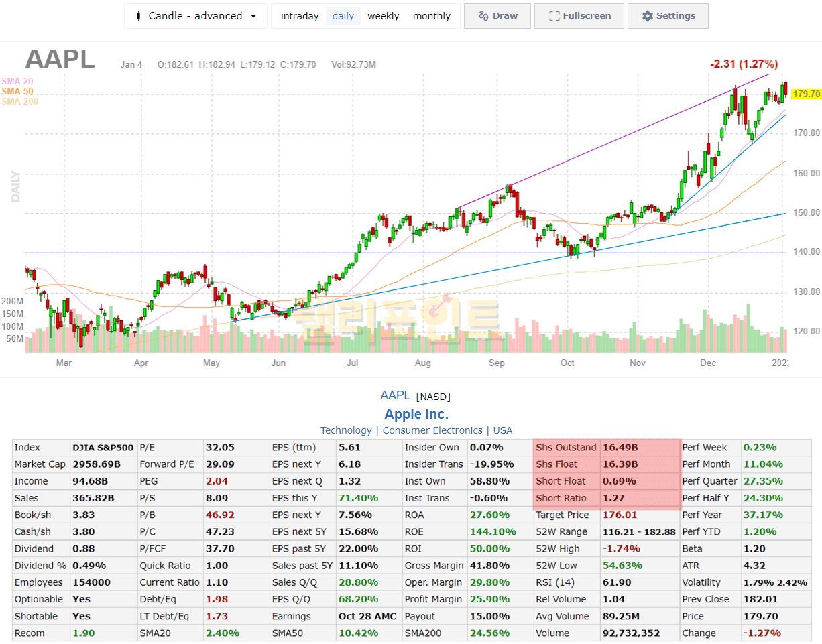Select the daily timeframe
The width and height of the screenshot is (822, 644).
point(343,16)
